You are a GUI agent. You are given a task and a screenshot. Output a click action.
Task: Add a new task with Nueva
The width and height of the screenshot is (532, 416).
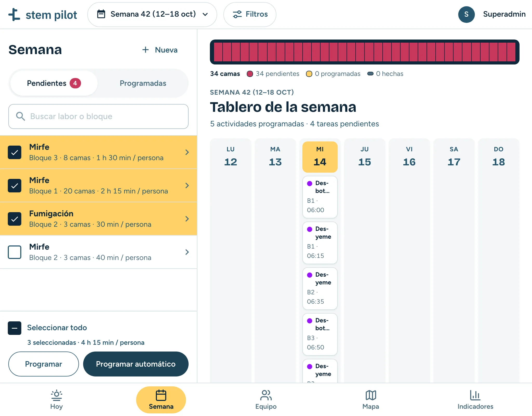[x=160, y=50]
